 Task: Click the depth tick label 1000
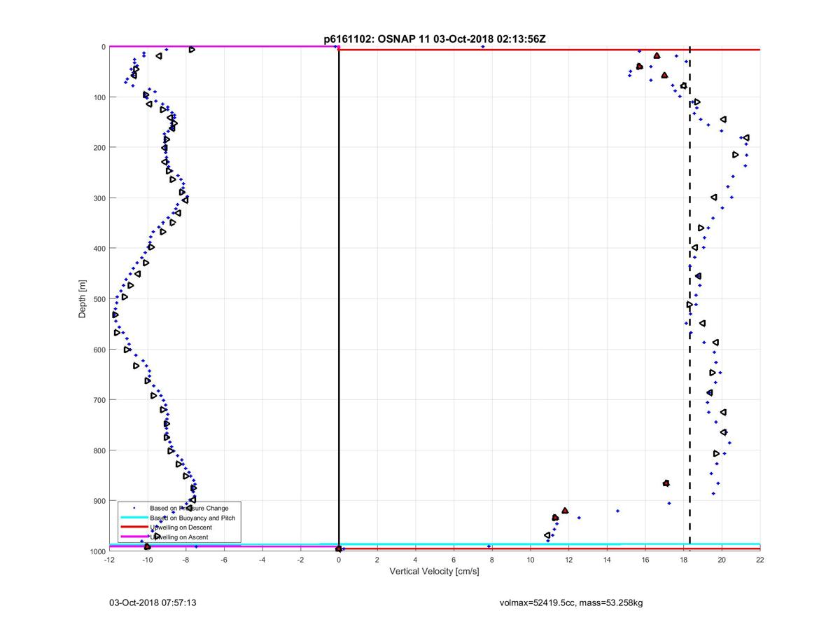[97, 551]
